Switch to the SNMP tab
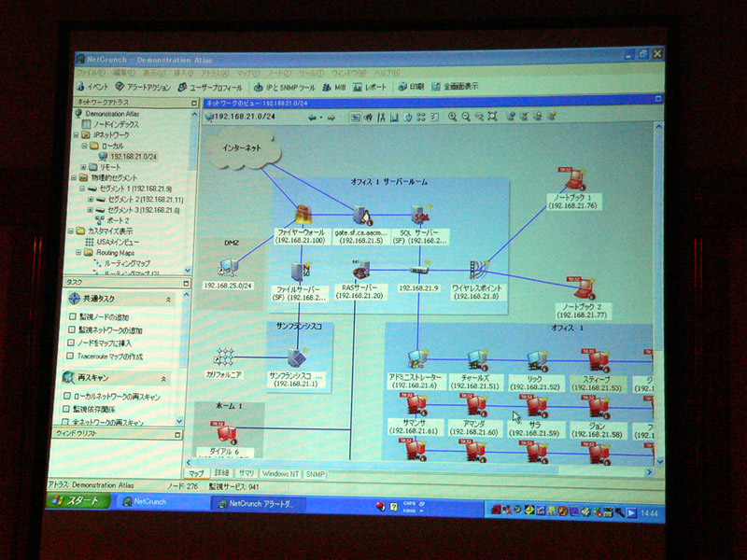Screen dimensions: 747x560 point(315,474)
